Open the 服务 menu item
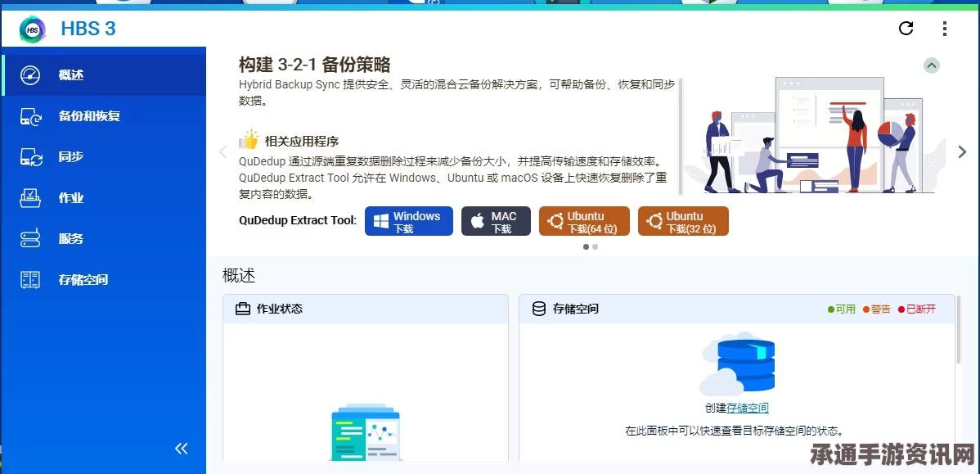Screen dimensions: 980x474 pyautogui.click(x=103, y=239)
